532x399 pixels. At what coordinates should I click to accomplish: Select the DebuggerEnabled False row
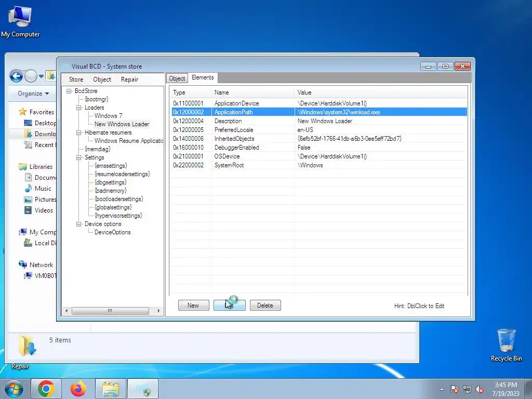(320, 147)
